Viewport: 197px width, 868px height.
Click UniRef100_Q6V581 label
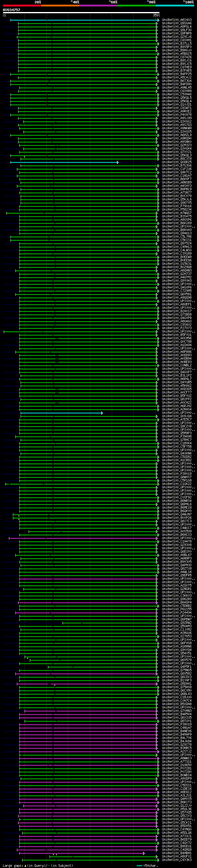pyautogui.click(x=177, y=294)
